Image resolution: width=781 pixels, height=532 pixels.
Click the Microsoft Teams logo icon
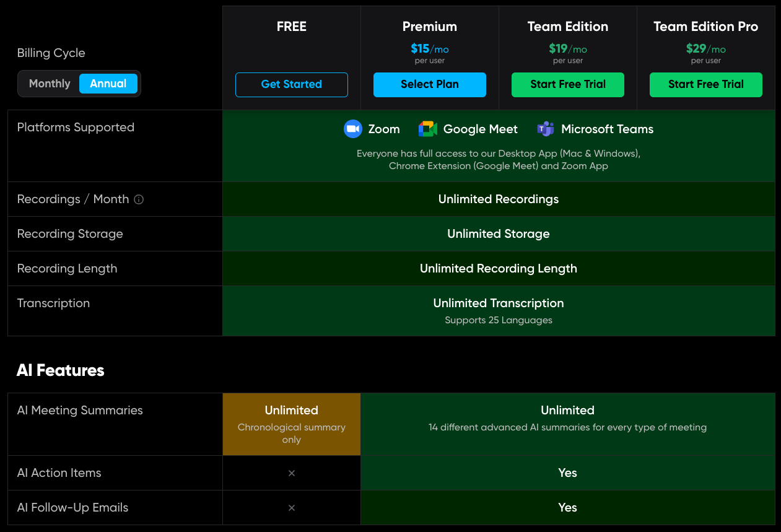[546, 129]
